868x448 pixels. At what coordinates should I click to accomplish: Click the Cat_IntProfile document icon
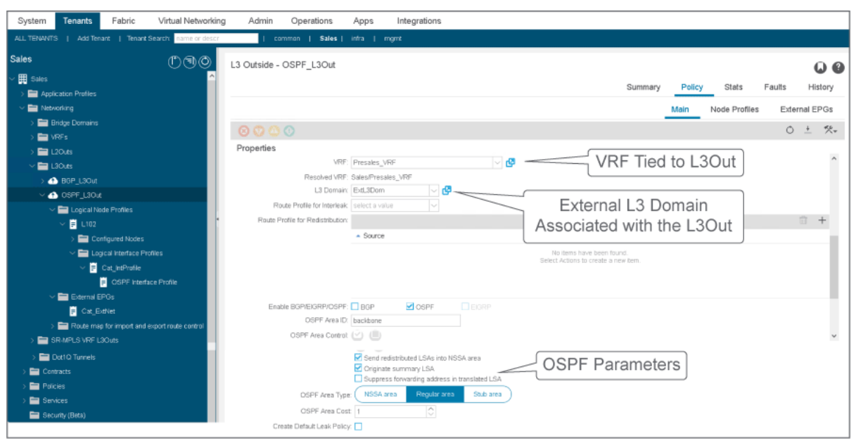click(93, 268)
